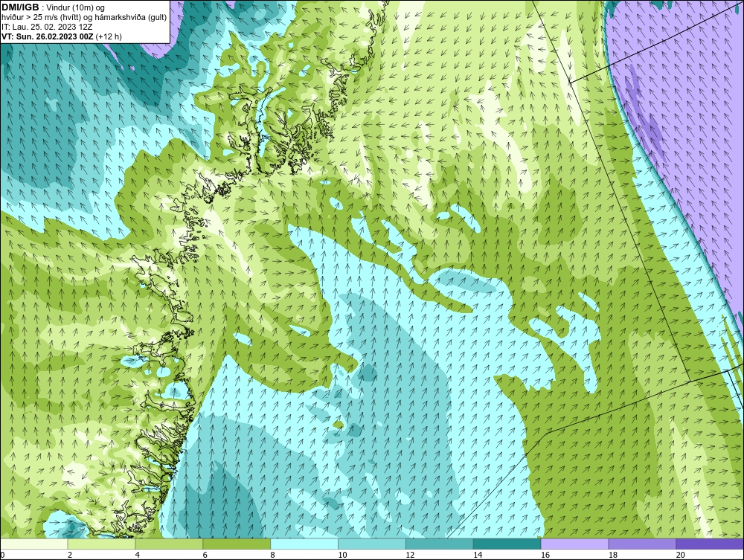Image resolution: width=744 pixels, height=560 pixels.
Task: Select the 10–12 m/s turquoise swatch
Action: (372, 544)
